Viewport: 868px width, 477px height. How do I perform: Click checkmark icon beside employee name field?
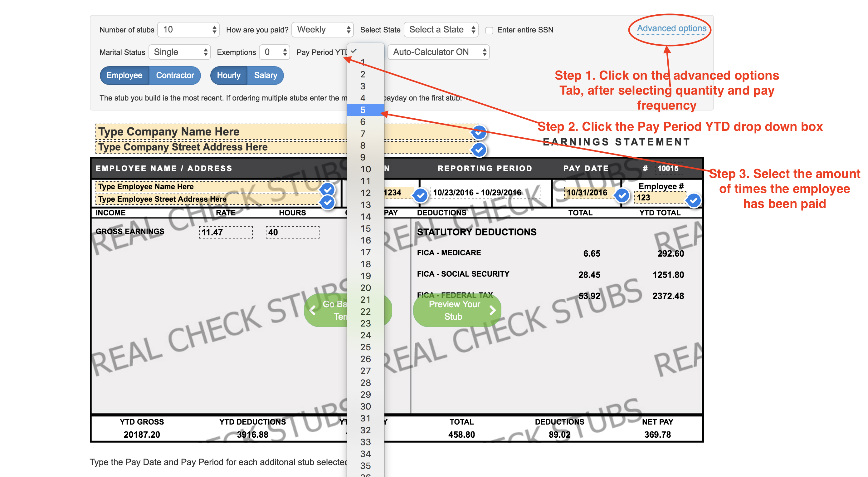[327, 189]
